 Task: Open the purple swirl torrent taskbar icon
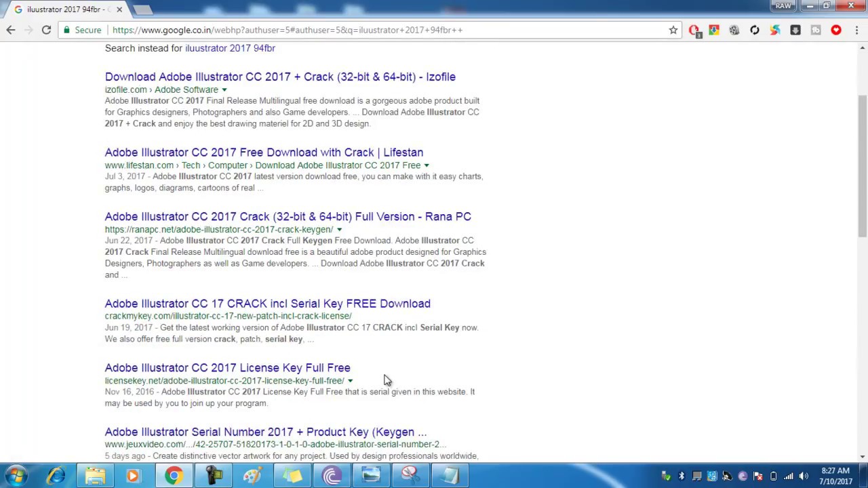click(332, 476)
